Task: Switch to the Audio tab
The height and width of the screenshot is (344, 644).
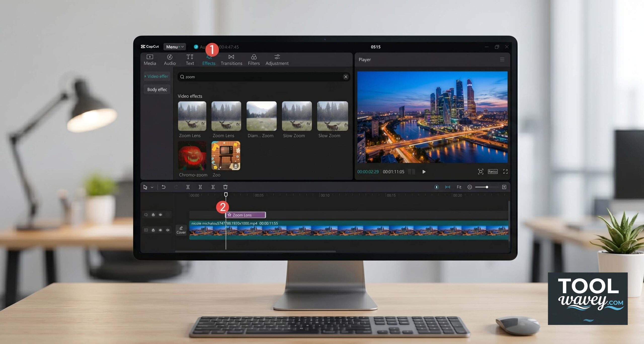Action: click(170, 60)
